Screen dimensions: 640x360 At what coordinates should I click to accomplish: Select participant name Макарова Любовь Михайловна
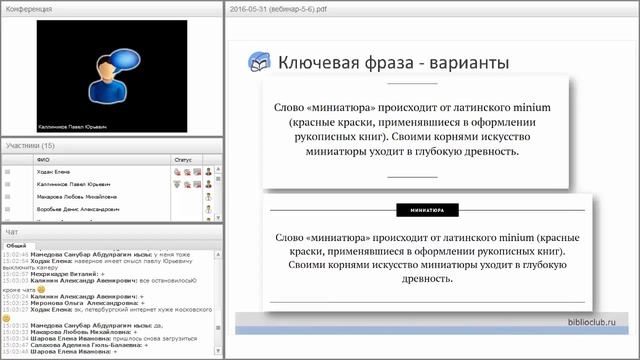77,197
